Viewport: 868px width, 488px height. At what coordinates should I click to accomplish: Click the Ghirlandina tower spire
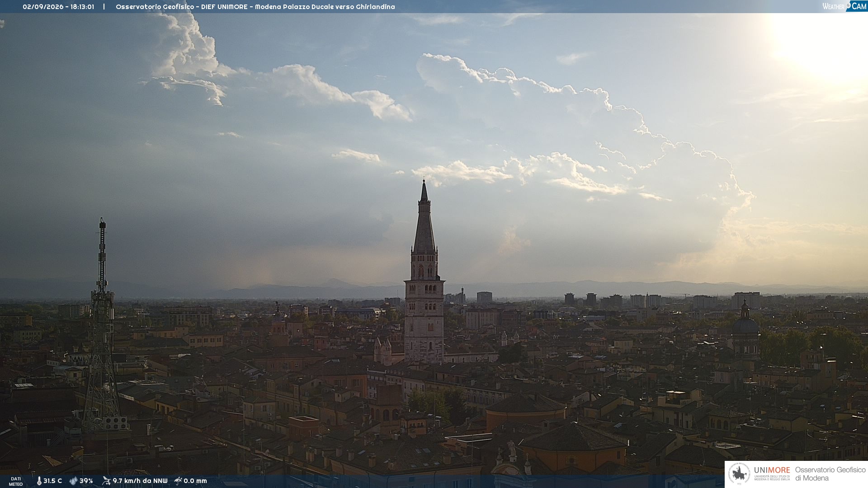[424, 216]
